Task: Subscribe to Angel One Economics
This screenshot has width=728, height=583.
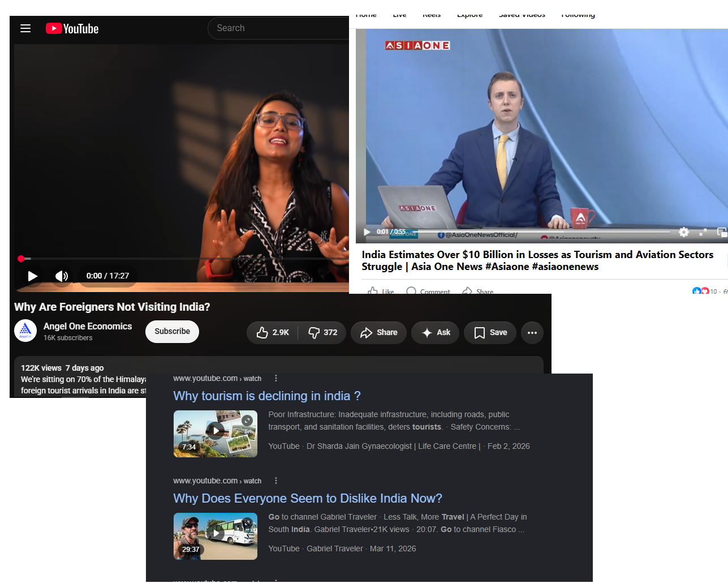Action: pyautogui.click(x=172, y=332)
